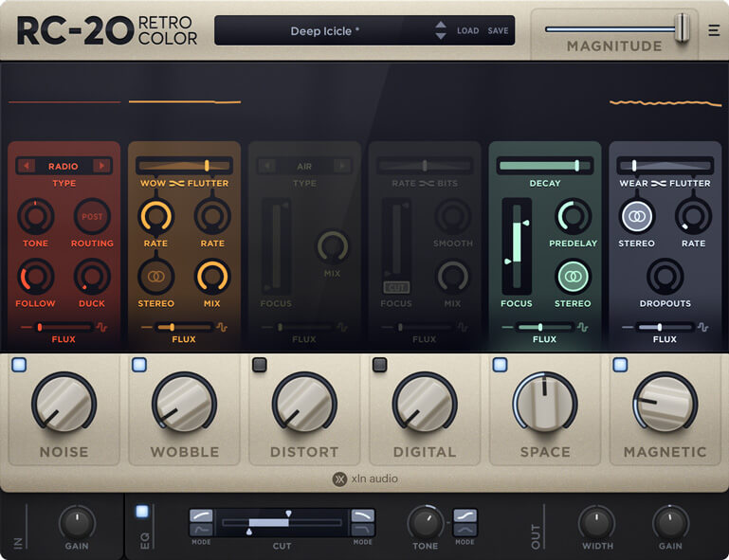Viewport: 729px width, 560px height.
Task: Click the large Wobble amount knob
Action: pyautogui.click(x=185, y=404)
